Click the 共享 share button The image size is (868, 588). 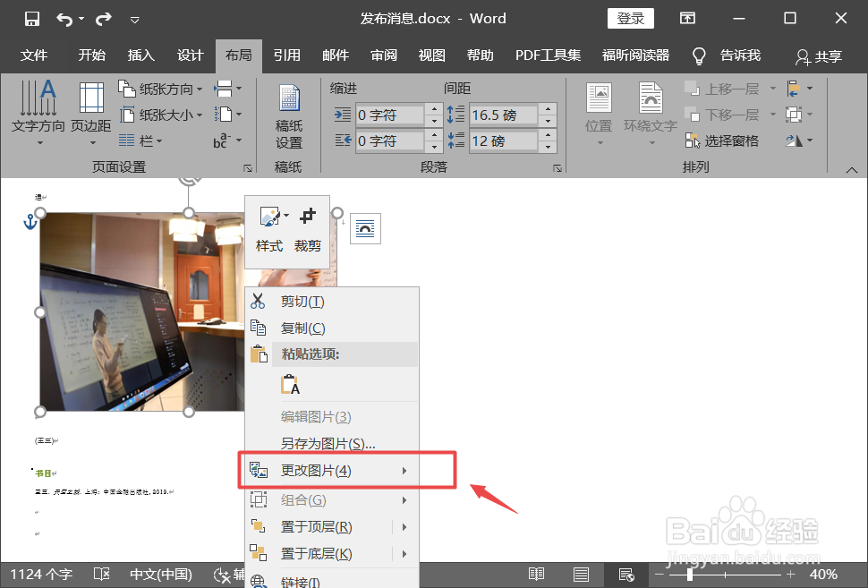[819, 55]
